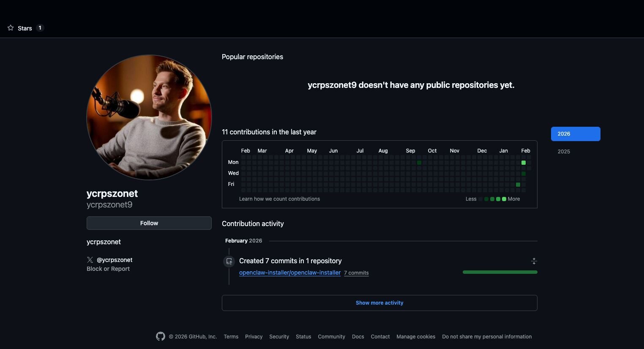Switch to 2025 contribution year
Viewport: 644px width, 349px height.
tap(564, 152)
